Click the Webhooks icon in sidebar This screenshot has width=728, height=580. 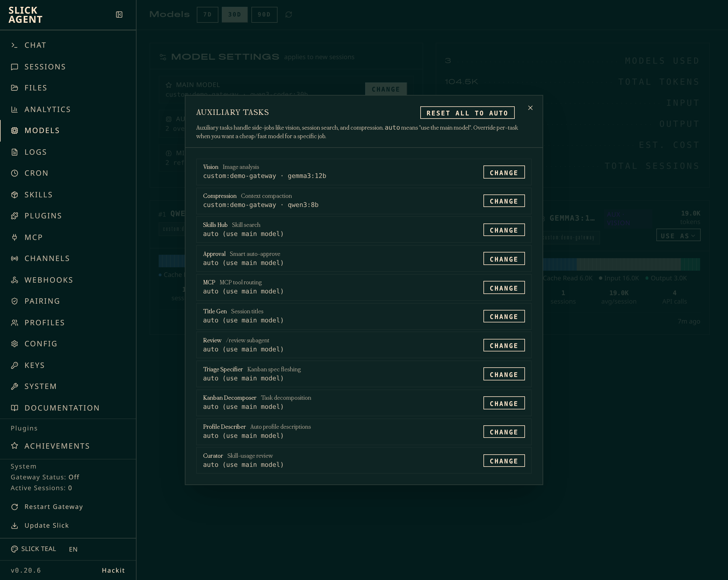click(15, 280)
